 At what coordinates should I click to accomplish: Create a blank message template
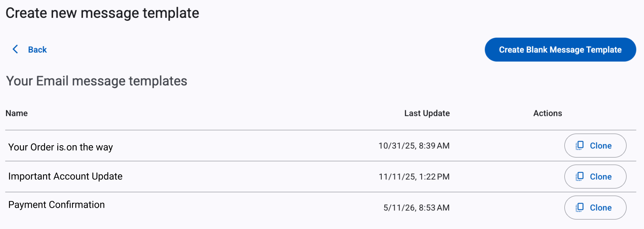point(560,50)
